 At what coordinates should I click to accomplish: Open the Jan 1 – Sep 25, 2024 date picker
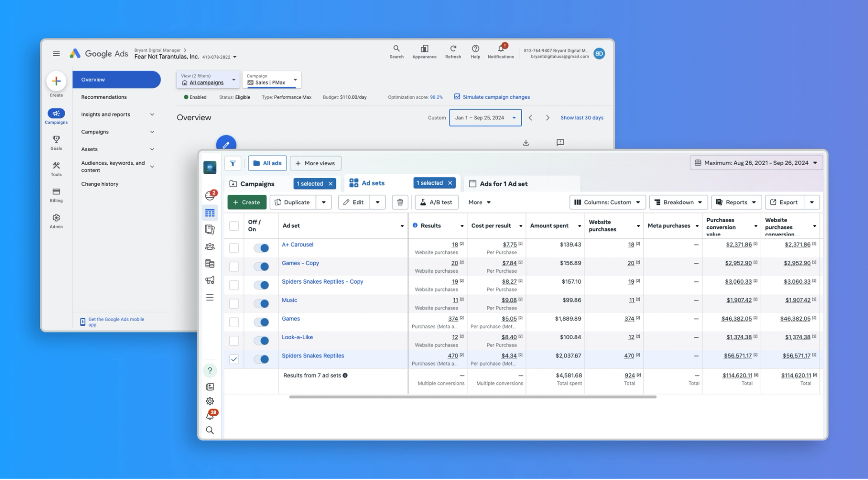pyautogui.click(x=485, y=118)
